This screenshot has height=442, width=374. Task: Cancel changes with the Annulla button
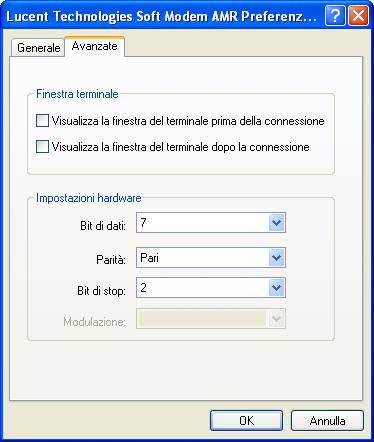(327, 421)
